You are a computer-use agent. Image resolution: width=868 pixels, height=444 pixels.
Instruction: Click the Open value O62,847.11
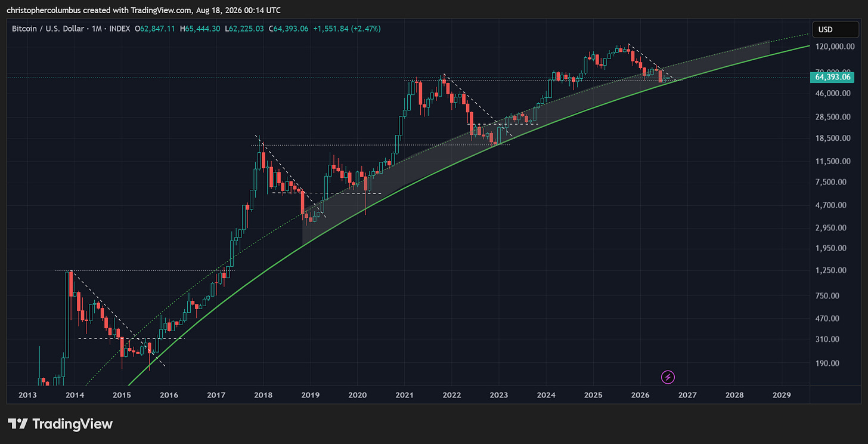click(x=155, y=29)
